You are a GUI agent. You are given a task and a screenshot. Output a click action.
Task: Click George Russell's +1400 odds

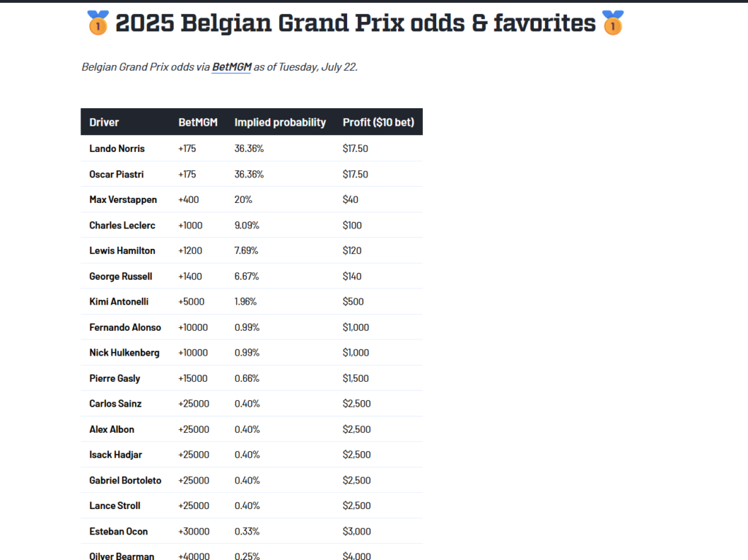(190, 276)
